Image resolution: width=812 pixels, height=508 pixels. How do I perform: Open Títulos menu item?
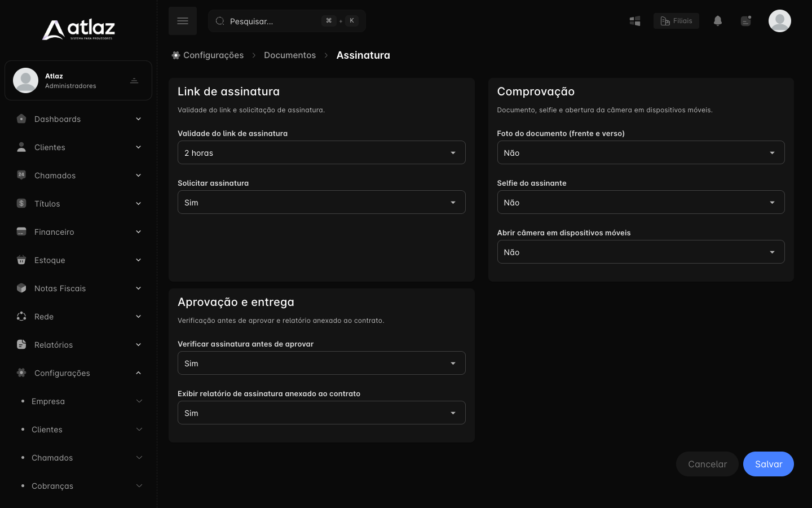coord(78,203)
